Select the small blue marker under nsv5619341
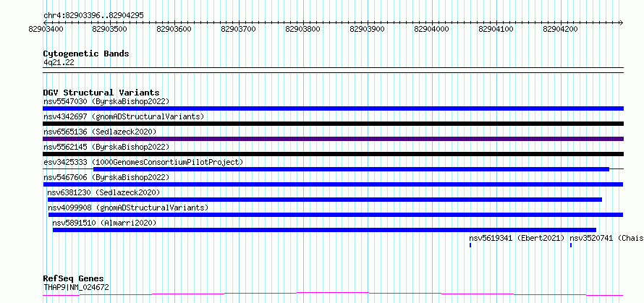Viewport: 644px width, 303px height. point(470,245)
